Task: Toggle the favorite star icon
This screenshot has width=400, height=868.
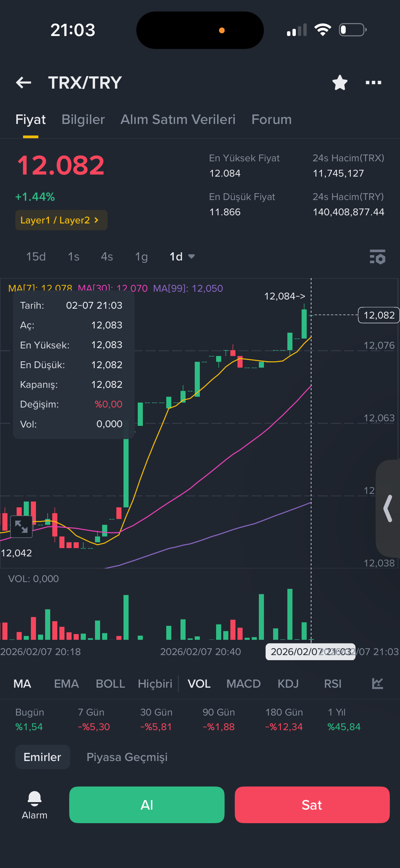Action: [340, 83]
